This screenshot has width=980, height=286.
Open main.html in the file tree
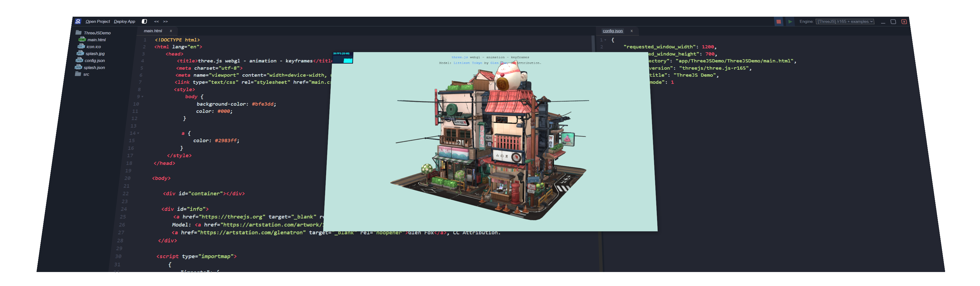point(96,40)
